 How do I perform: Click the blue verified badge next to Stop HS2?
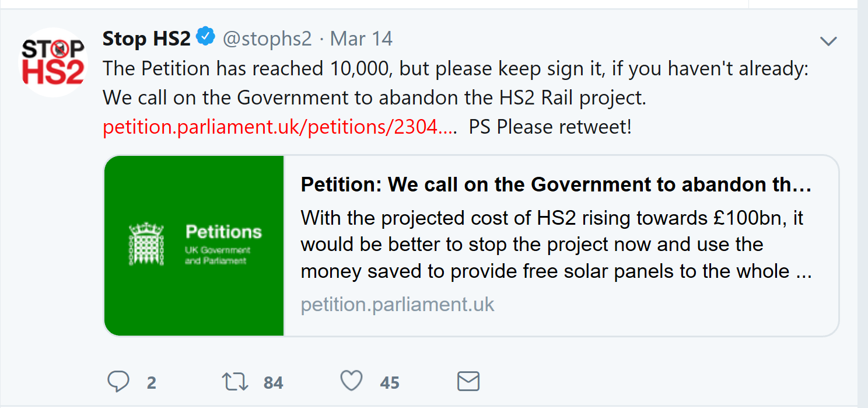pos(205,36)
